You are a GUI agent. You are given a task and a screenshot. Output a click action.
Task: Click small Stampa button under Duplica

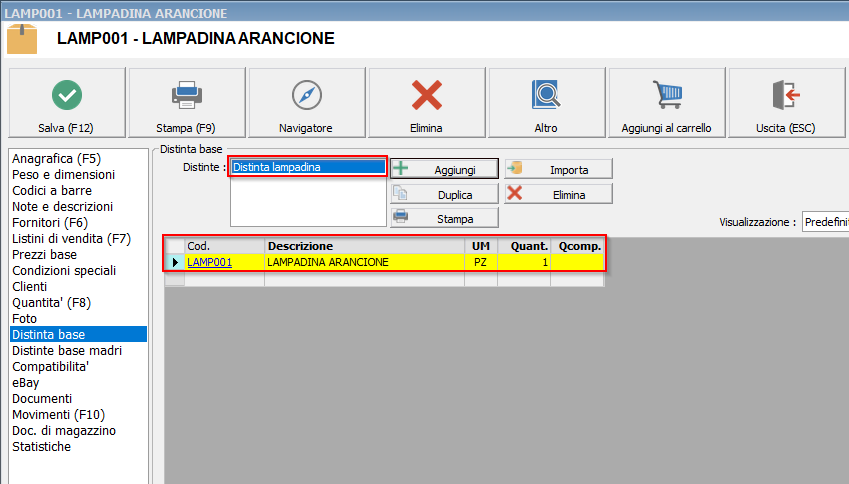click(444, 217)
